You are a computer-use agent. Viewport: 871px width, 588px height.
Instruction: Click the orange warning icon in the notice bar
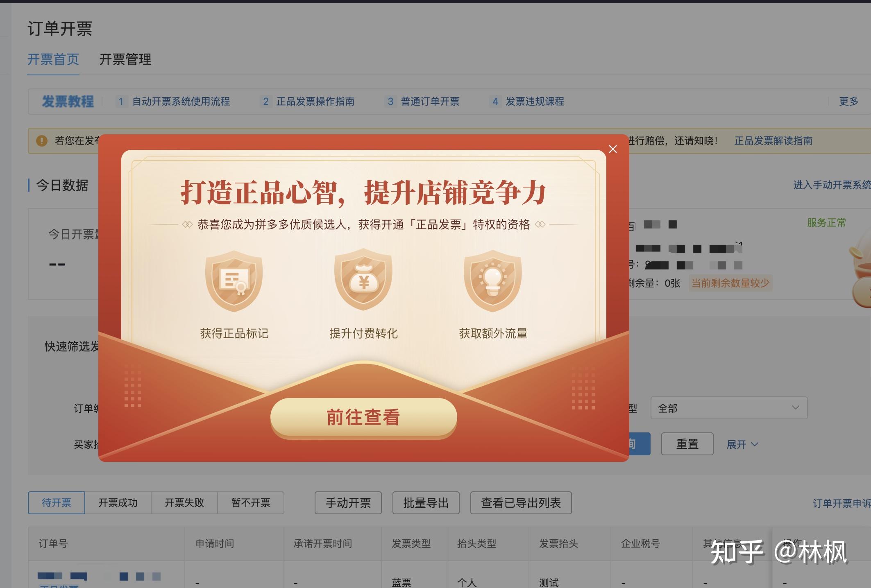coord(42,141)
